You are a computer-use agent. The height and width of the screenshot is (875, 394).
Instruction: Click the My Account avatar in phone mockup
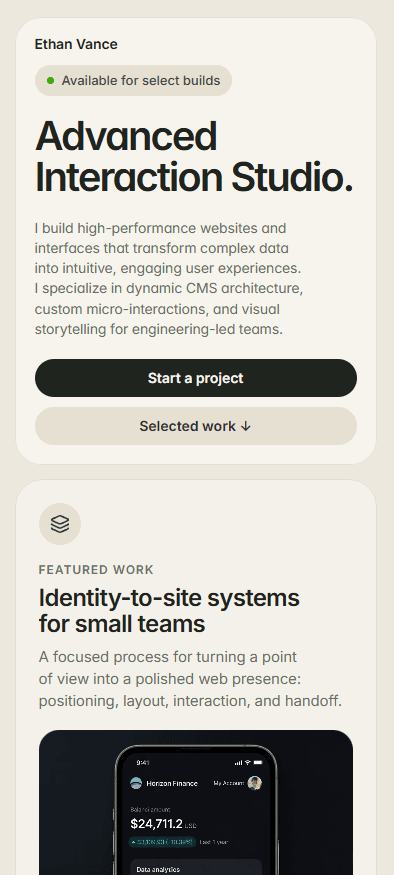(x=255, y=783)
